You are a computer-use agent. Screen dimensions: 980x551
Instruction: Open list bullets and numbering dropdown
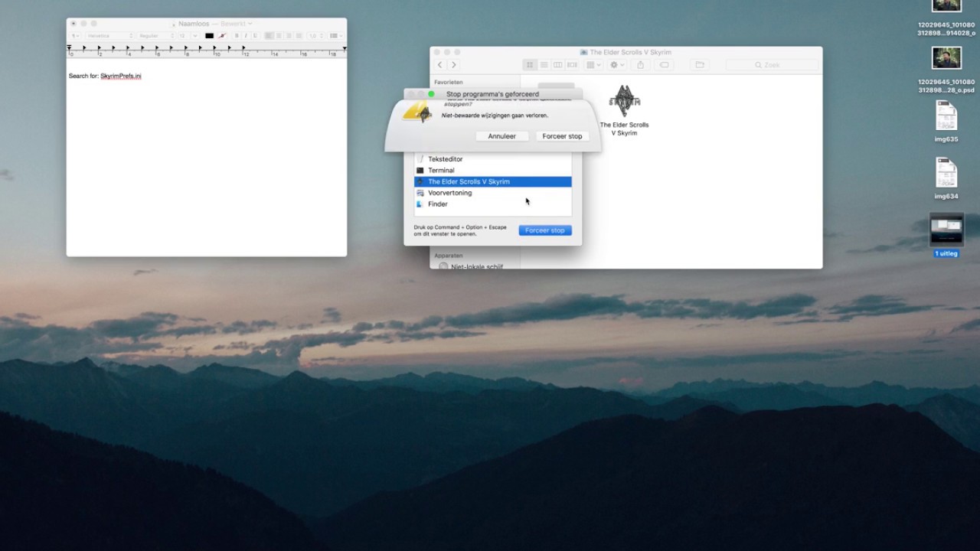pyautogui.click(x=335, y=36)
